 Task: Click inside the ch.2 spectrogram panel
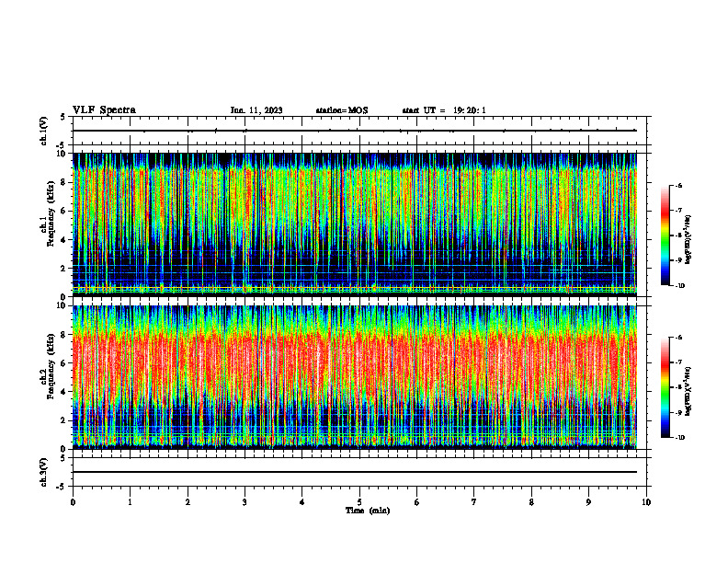click(x=354, y=377)
